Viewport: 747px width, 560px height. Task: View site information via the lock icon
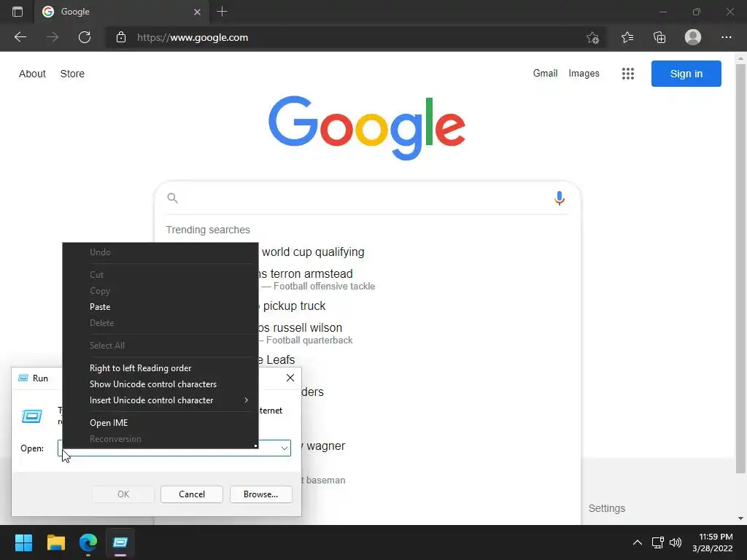(x=121, y=37)
